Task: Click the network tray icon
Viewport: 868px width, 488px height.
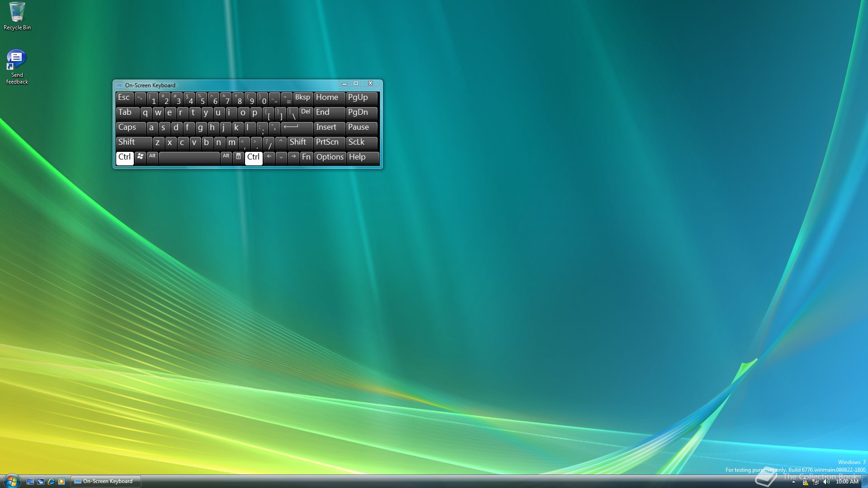Action: click(x=816, y=482)
